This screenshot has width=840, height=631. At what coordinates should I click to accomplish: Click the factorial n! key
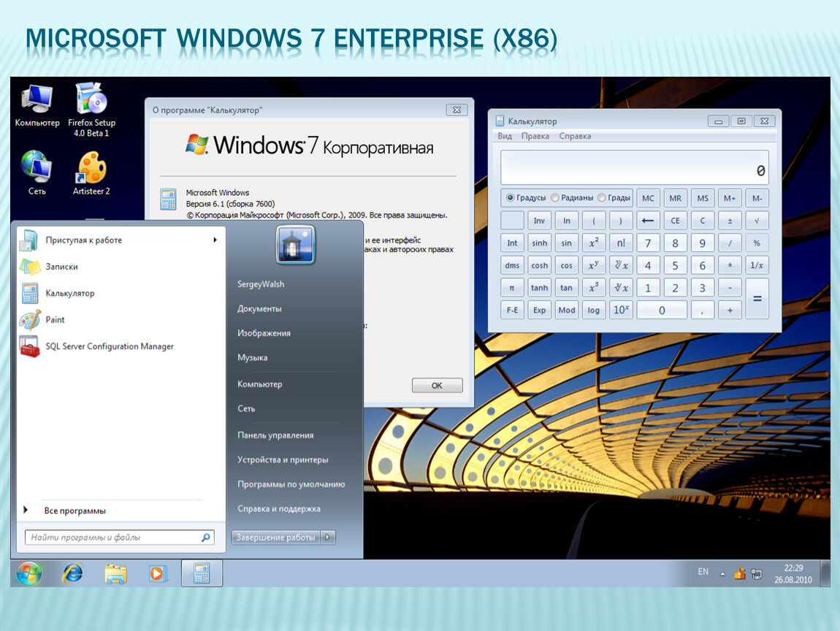click(621, 242)
